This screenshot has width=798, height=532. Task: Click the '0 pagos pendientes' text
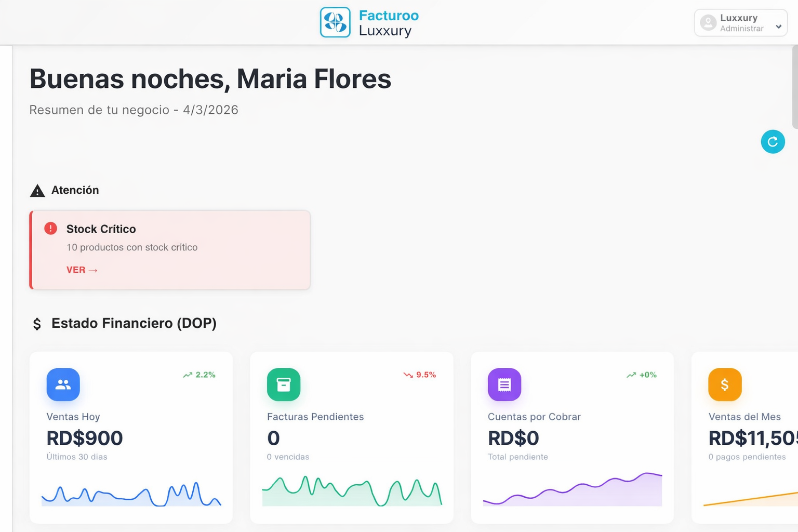(747, 457)
